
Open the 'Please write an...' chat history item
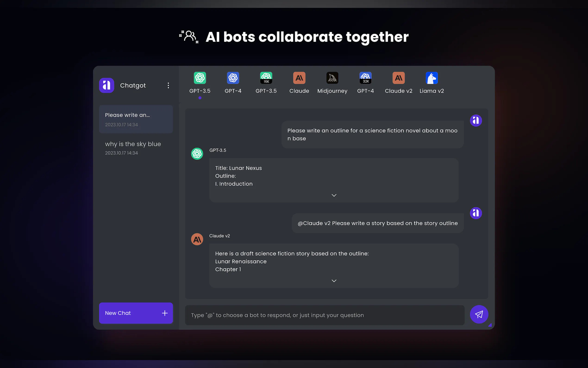pos(136,119)
